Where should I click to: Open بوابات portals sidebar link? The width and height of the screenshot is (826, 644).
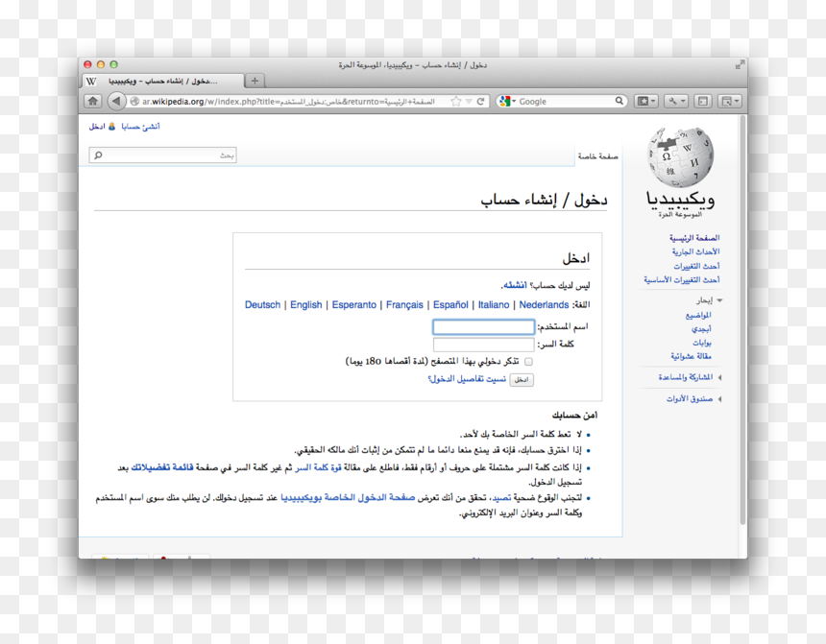click(702, 343)
